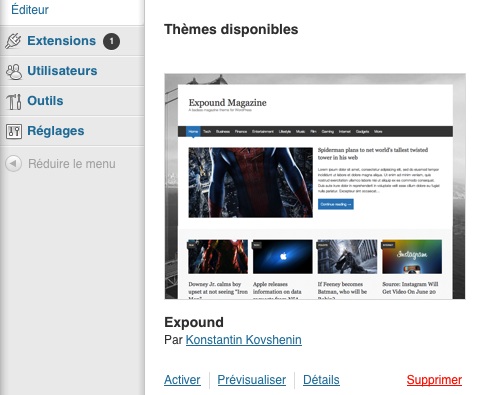This screenshot has width=481, height=395.
Task: Open the Outils menu
Action: [x=45, y=101]
